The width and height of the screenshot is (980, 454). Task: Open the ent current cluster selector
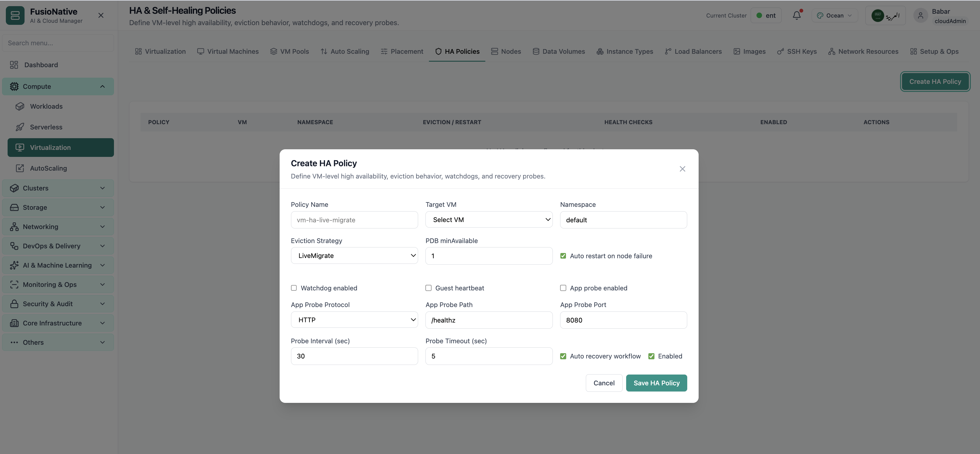coord(766,15)
